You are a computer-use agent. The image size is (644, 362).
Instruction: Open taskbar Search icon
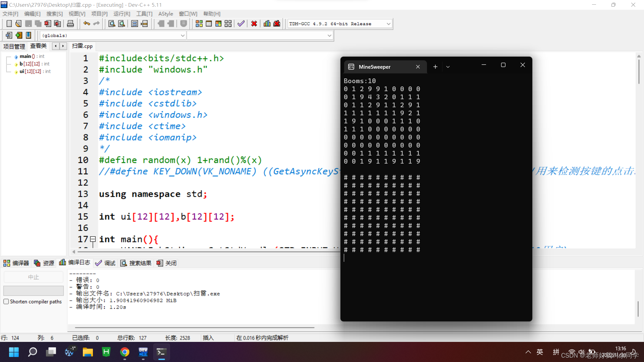point(33,352)
